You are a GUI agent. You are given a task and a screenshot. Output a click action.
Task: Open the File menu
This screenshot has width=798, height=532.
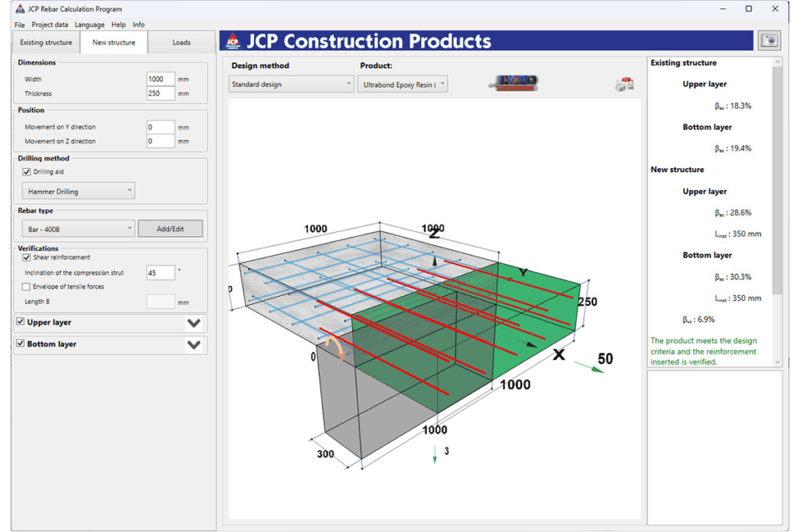point(19,24)
